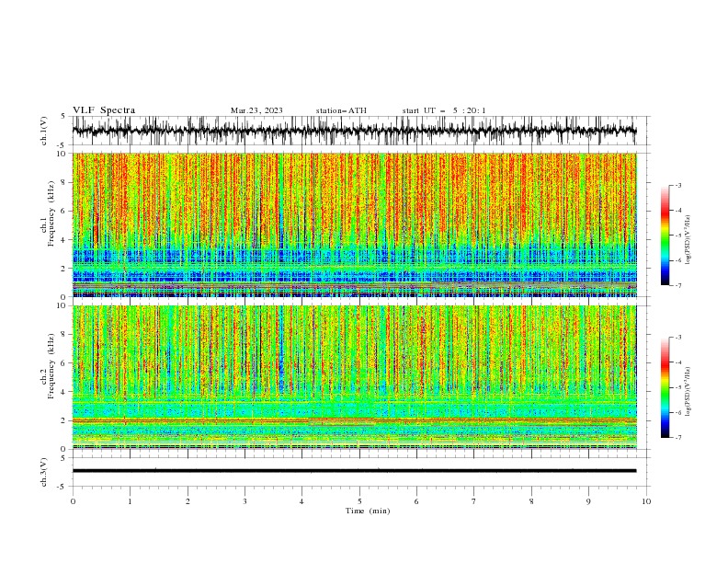The height and width of the screenshot is (563, 728).
Task: Click the "-5" tick on ch.3(V) voltage axis
Action: pos(63,487)
